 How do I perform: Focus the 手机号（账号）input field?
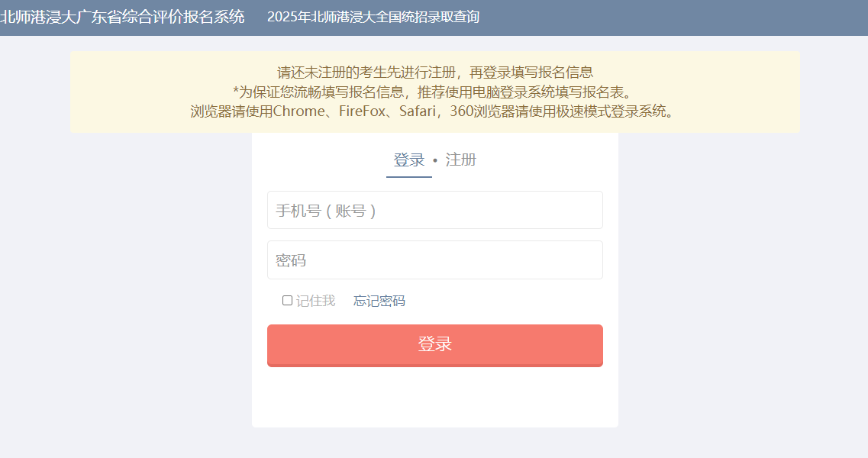click(435, 210)
